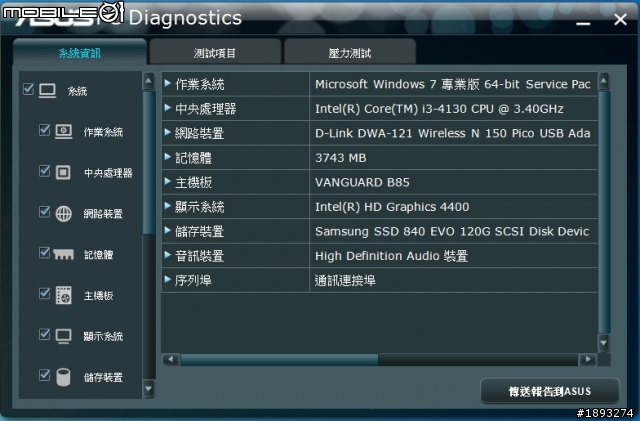640x421 pixels.
Task: Toggle the 主機板 checkbox in sidebar
Action: [x=44, y=293]
